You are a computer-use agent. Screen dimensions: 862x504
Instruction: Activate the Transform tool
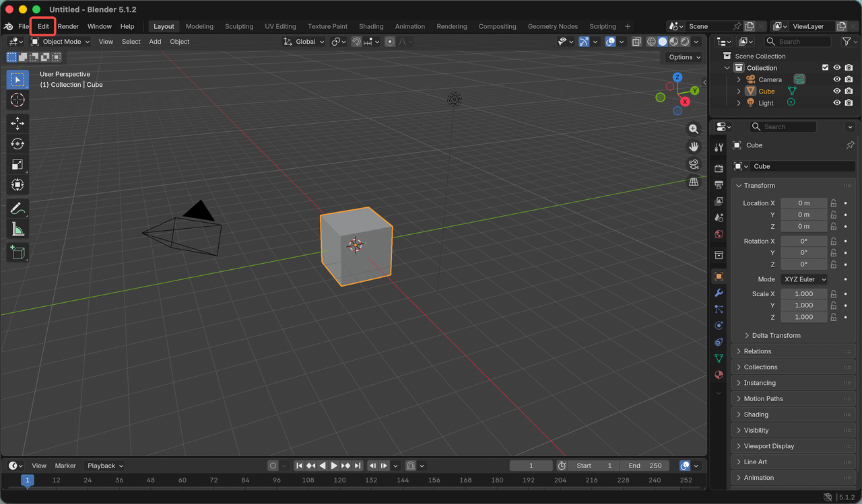click(x=18, y=185)
